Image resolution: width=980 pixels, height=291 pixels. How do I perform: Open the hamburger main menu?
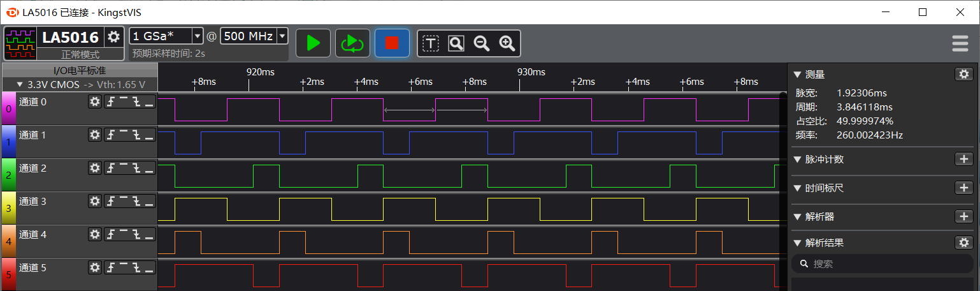960,43
